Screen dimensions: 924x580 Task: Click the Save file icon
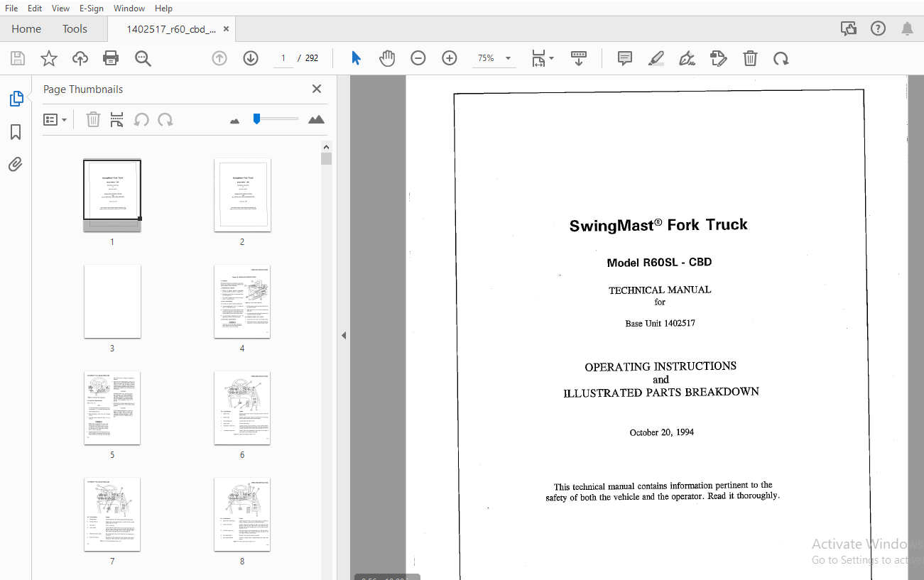18,58
